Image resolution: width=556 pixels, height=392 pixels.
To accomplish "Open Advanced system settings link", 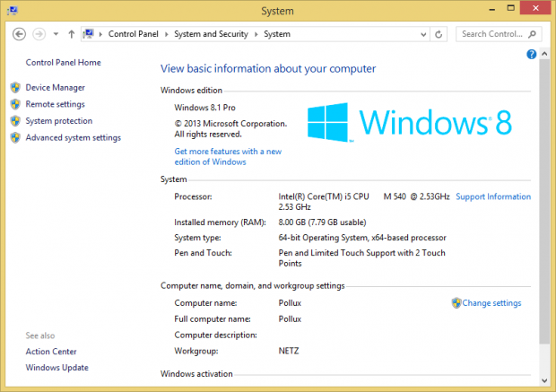I will click(x=73, y=137).
